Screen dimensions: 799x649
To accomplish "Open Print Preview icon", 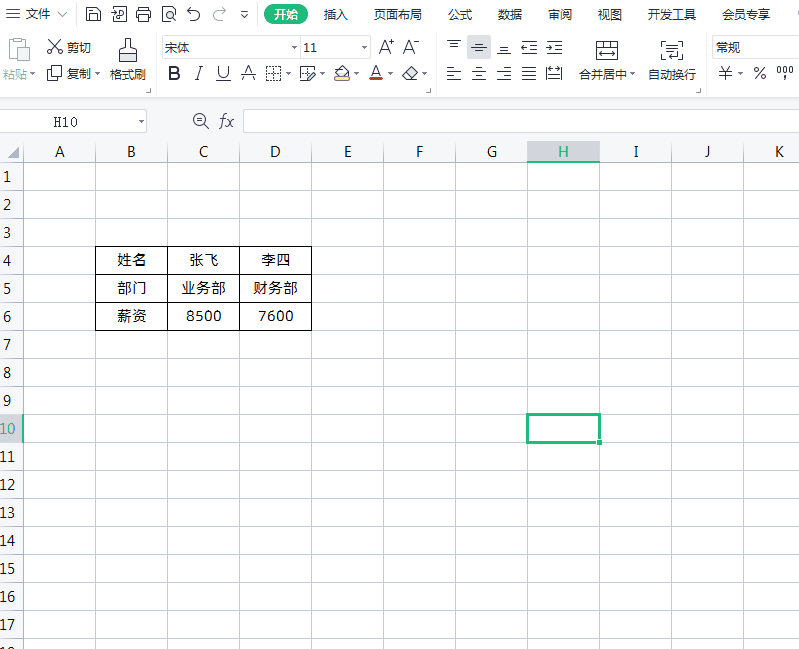I will [169, 14].
